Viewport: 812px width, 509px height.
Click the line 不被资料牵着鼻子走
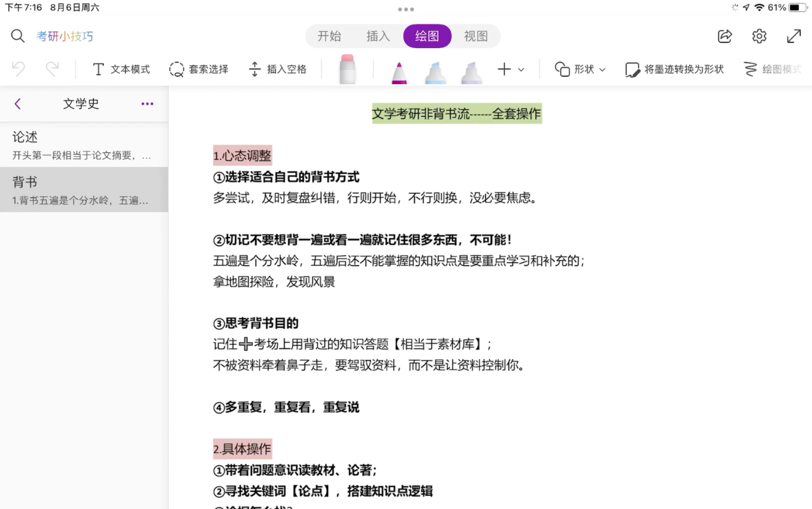pyautogui.click(x=369, y=365)
